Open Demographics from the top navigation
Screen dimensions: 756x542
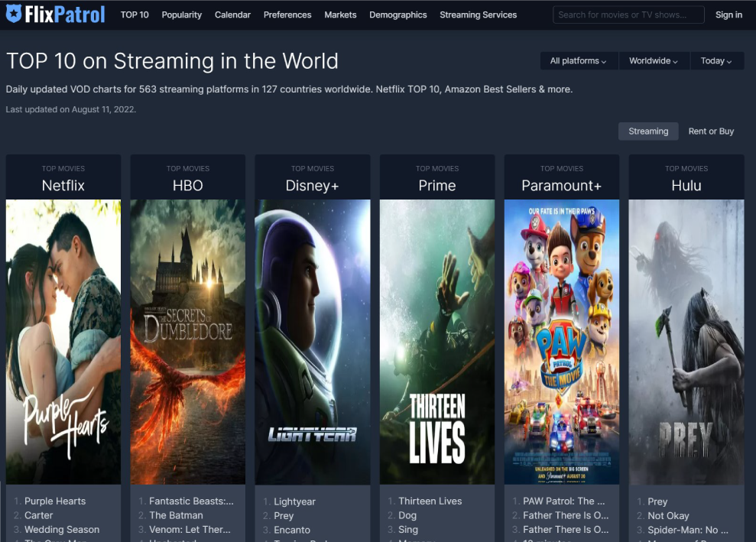398,15
